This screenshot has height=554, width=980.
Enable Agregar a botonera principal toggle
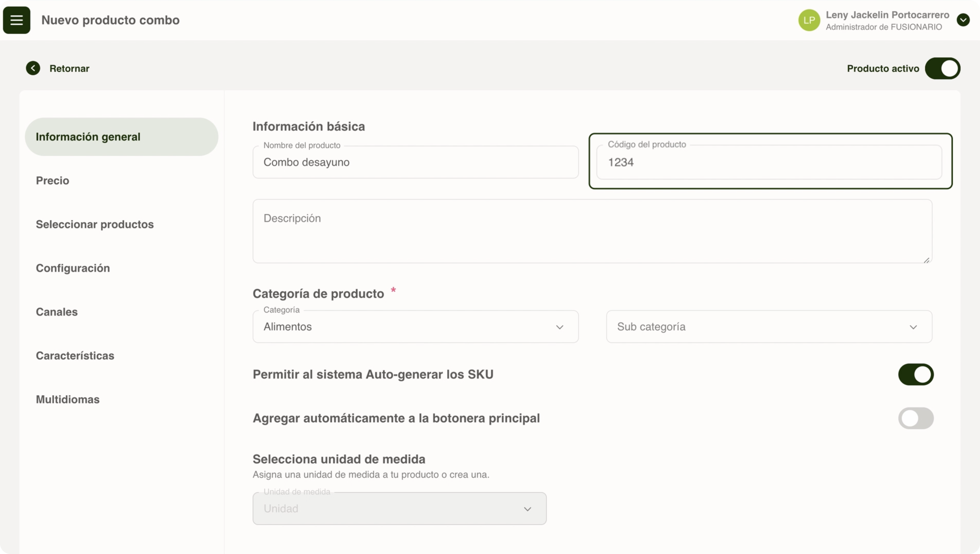pos(916,418)
